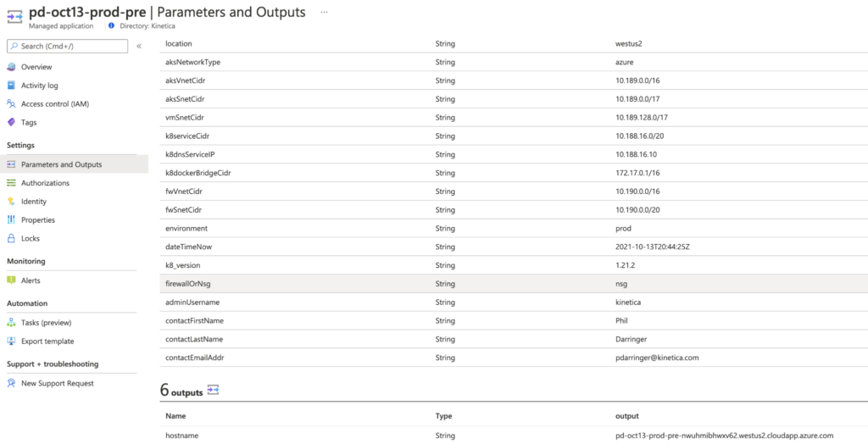This screenshot has width=868, height=444.
Task: Click the Overview icon in sidebar
Action: click(x=11, y=67)
